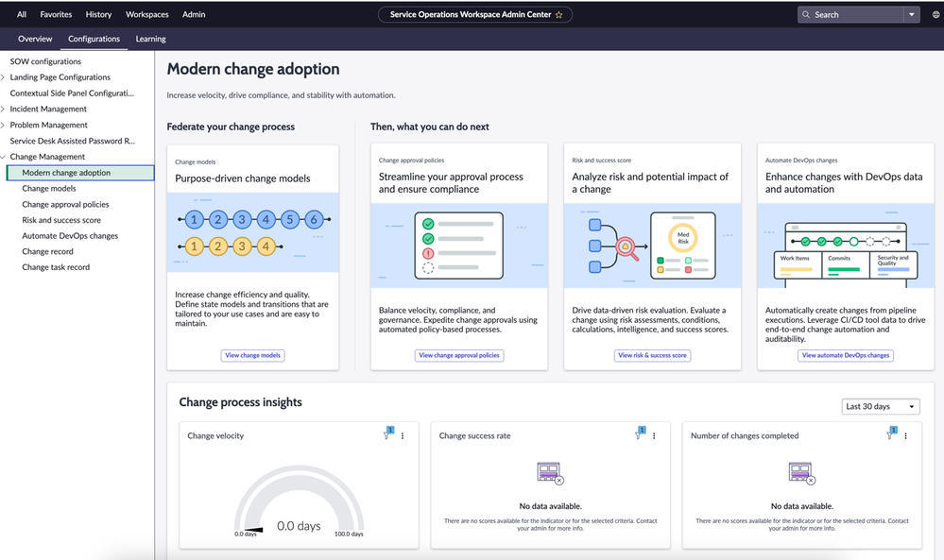
Task: Open the kebab menu on Number of changes completed
Action: pos(905,435)
